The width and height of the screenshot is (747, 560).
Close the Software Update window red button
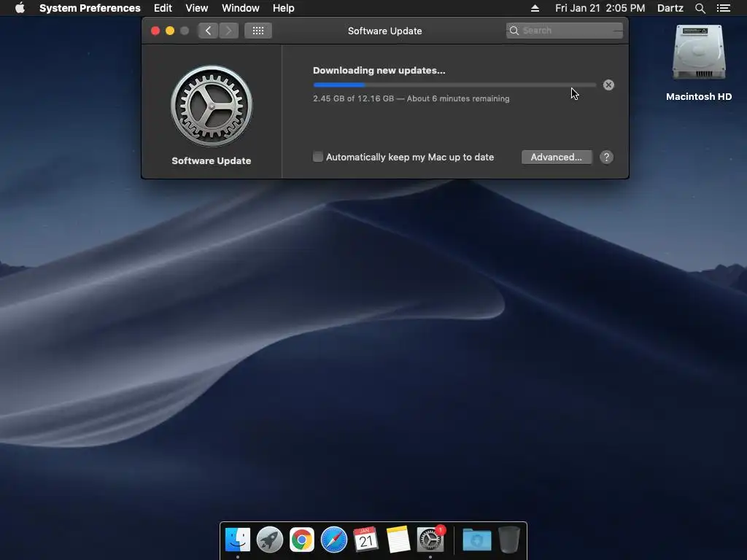coord(155,31)
